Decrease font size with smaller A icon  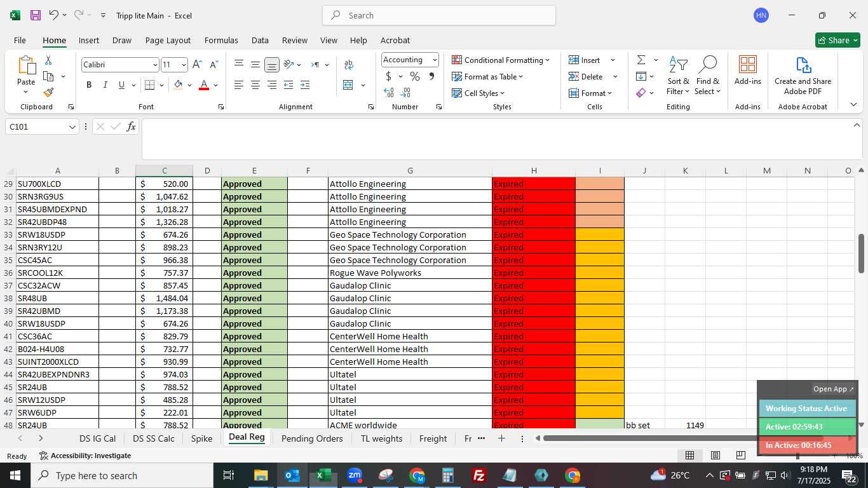click(x=214, y=65)
